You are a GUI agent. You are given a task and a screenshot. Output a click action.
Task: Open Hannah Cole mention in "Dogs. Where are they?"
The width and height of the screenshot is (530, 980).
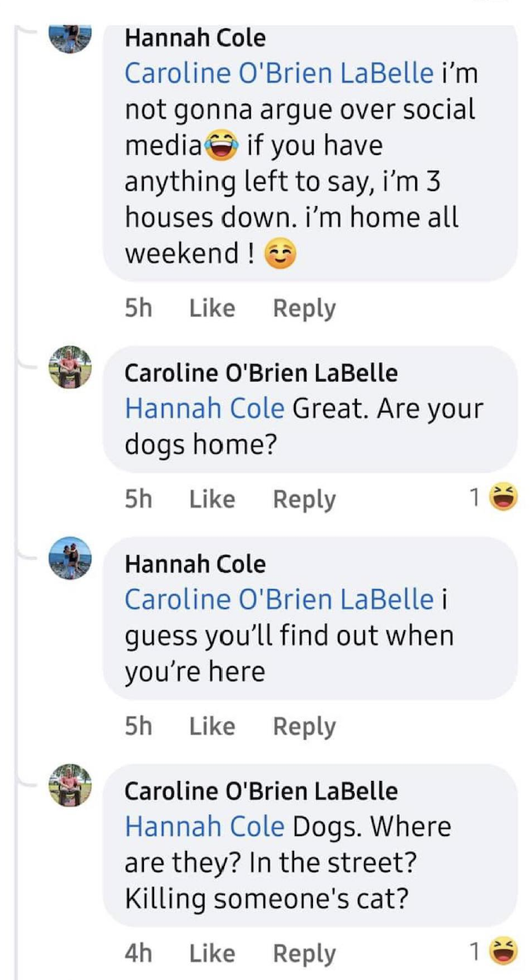coord(204,827)
